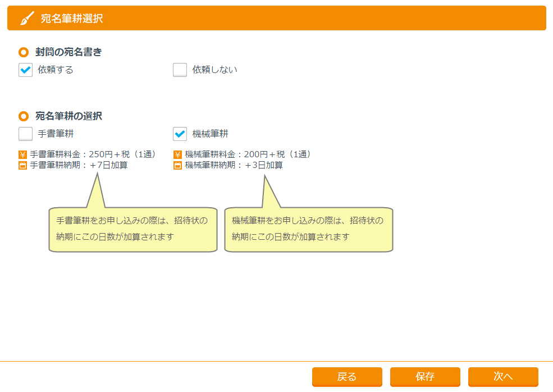Proceed with the 次へ button
553x392 pixels.
(x=503, y=377)
